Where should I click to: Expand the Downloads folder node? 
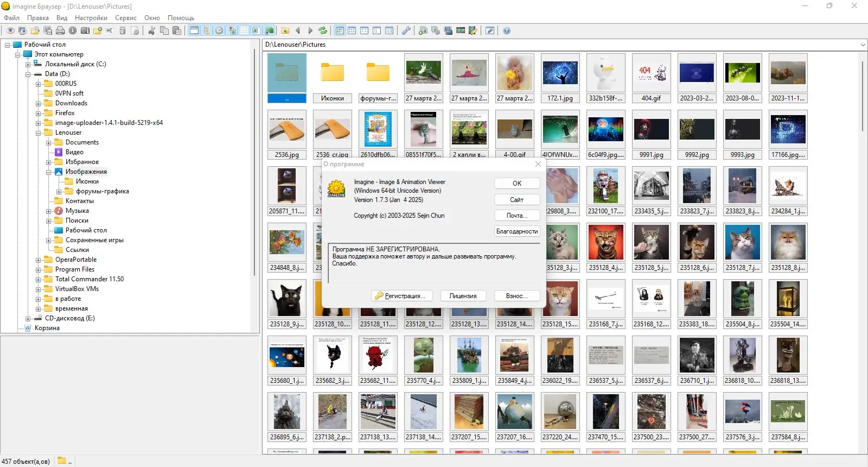(x=39, y=103)
